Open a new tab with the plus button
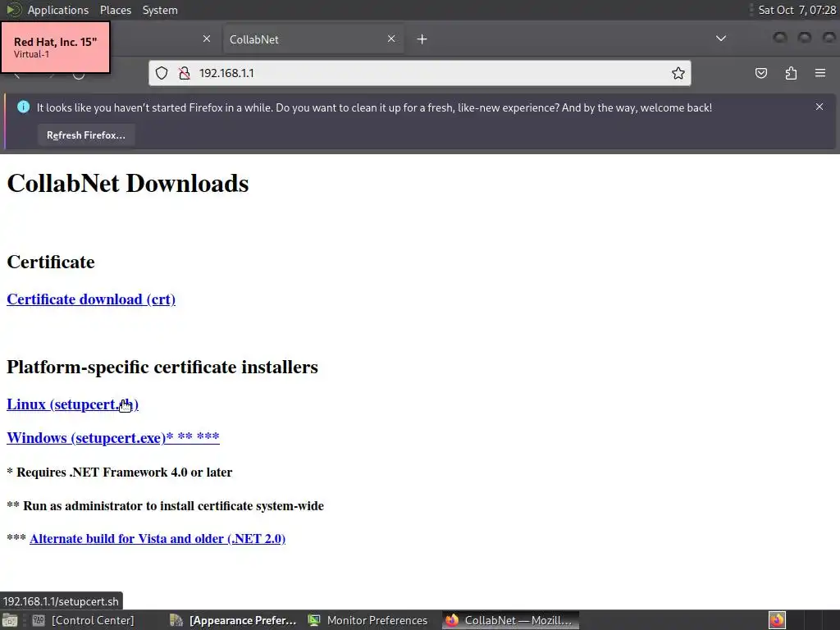The height and width of the screenshot is (630, 840). pos(422,39)
